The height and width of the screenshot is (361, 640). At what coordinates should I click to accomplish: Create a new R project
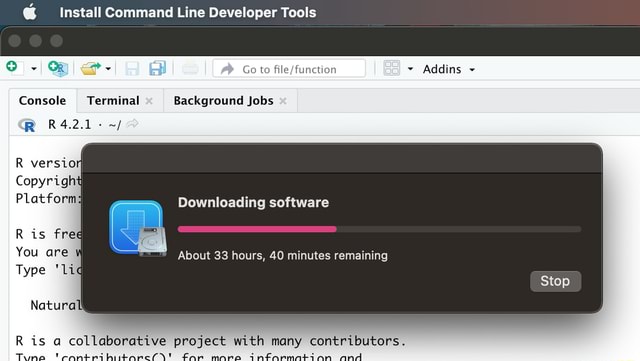58,69
